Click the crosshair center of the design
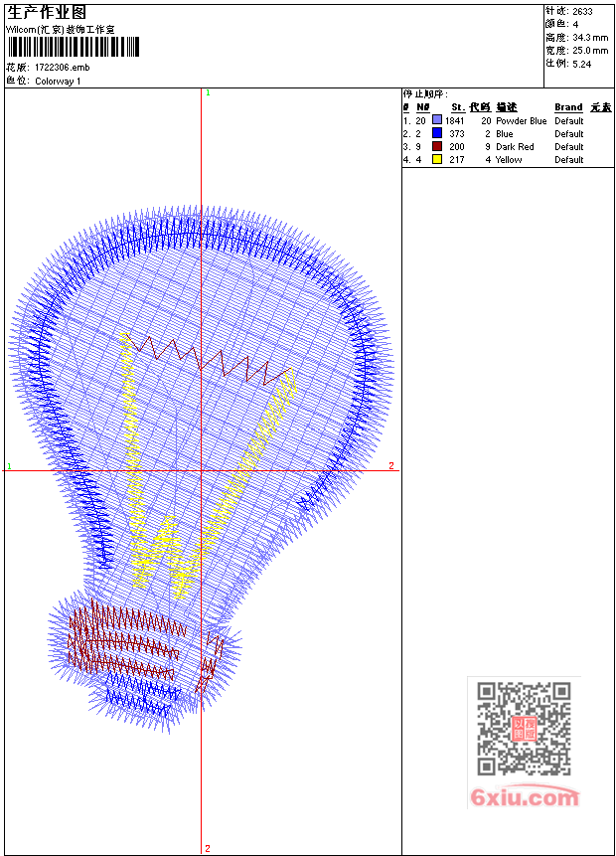The image size is (616, 856). pos(202,470)
